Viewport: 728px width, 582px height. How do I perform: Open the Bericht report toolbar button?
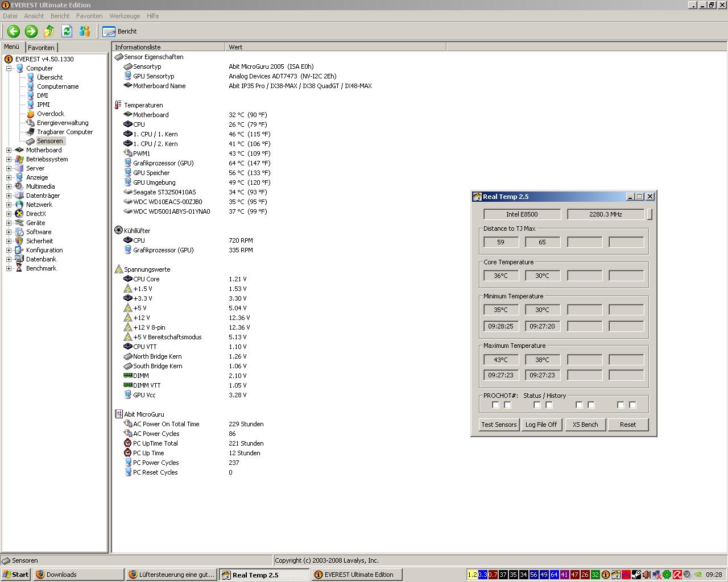coord(120,31)
